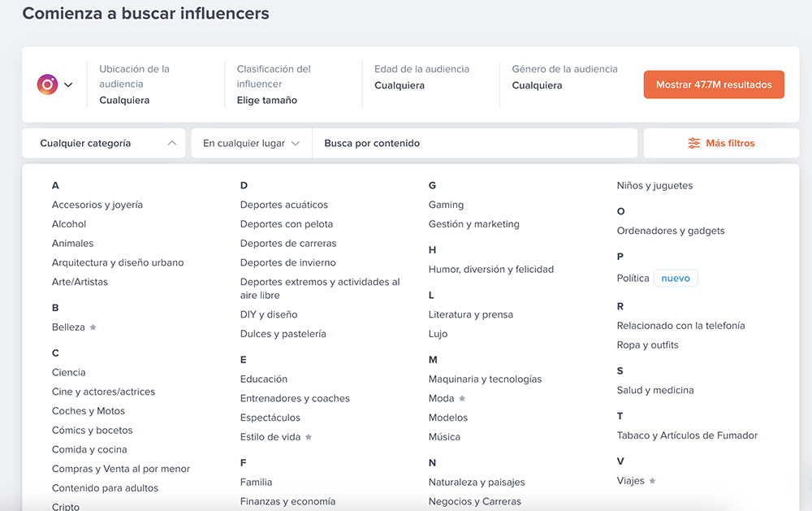Expand the social network selector chevron
This screenshot has width=812, height=511.
click(68, 84)
